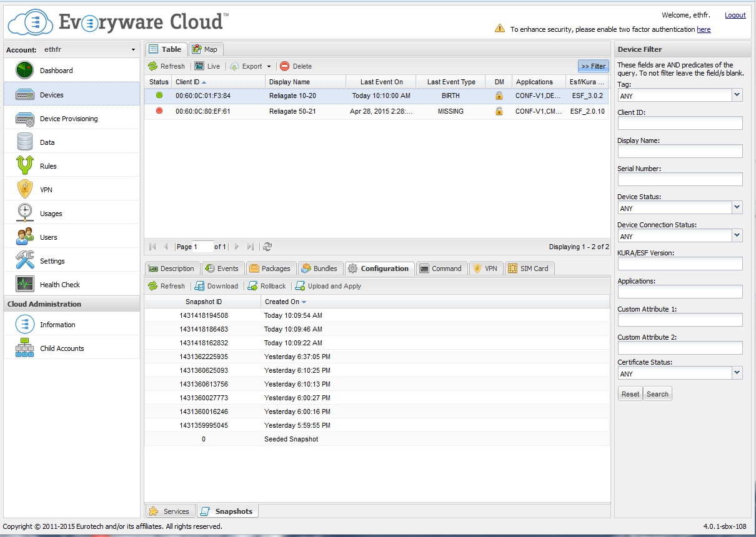Select the Snapshots bottom tab

(x=227, y=511)
